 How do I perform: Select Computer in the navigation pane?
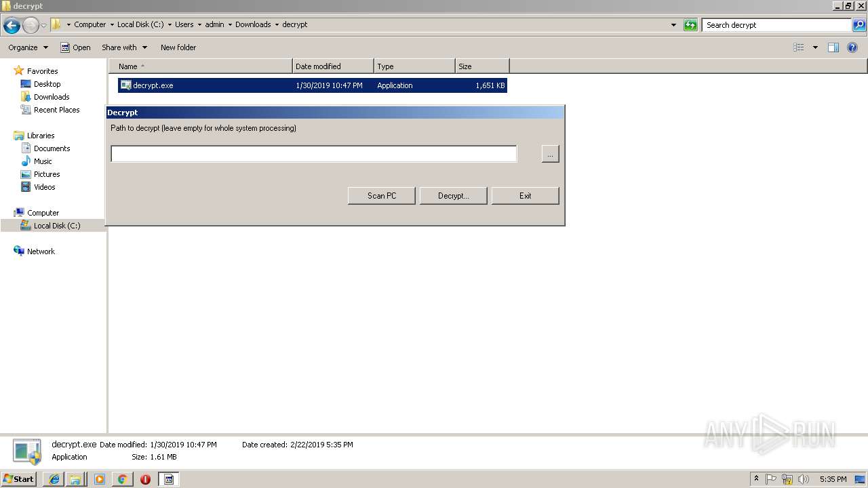pos(43,213)
